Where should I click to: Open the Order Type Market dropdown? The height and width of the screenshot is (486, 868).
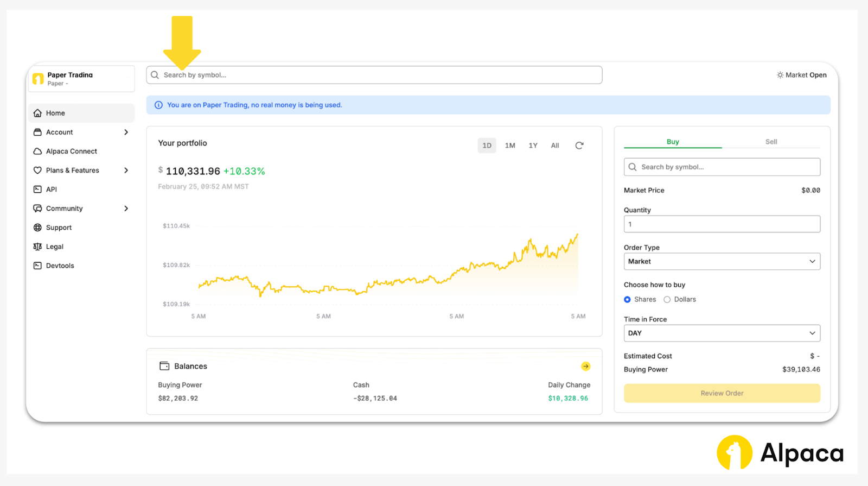coord(722,262)
